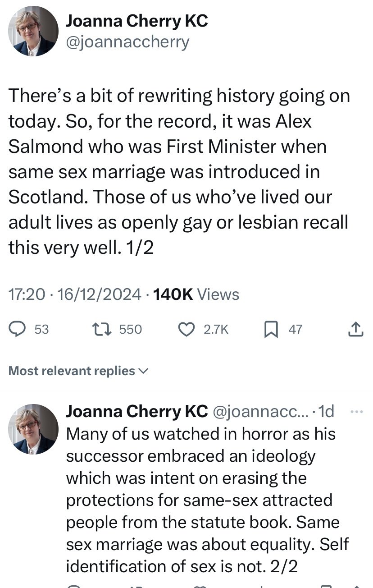
Task: Open the profile picture on the 2/2 reply
Action: [x=33, y=429]
